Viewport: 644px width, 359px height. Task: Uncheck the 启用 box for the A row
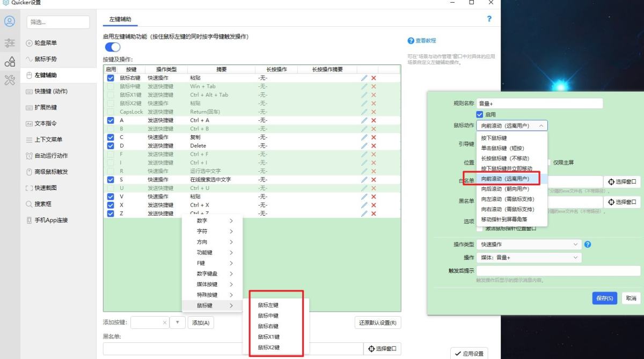coord(111,120)
